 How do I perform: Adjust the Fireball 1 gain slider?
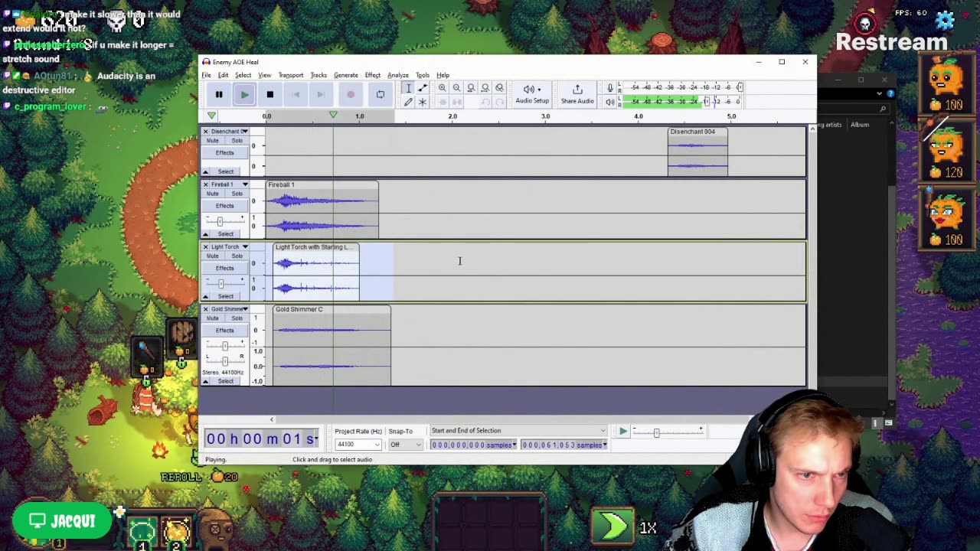220,222
